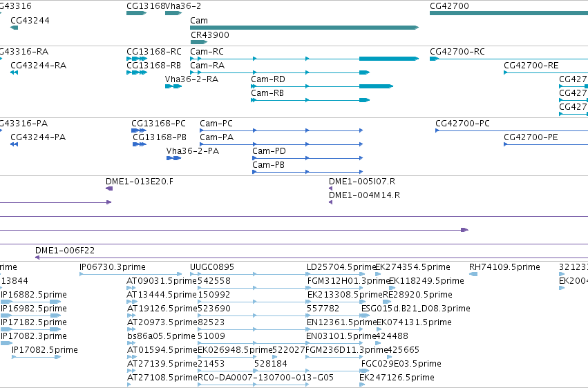588x388 pixels.
Task: Select the CG13168-RC transcript label
Action: pyautogui.click(x=154, y=52)
